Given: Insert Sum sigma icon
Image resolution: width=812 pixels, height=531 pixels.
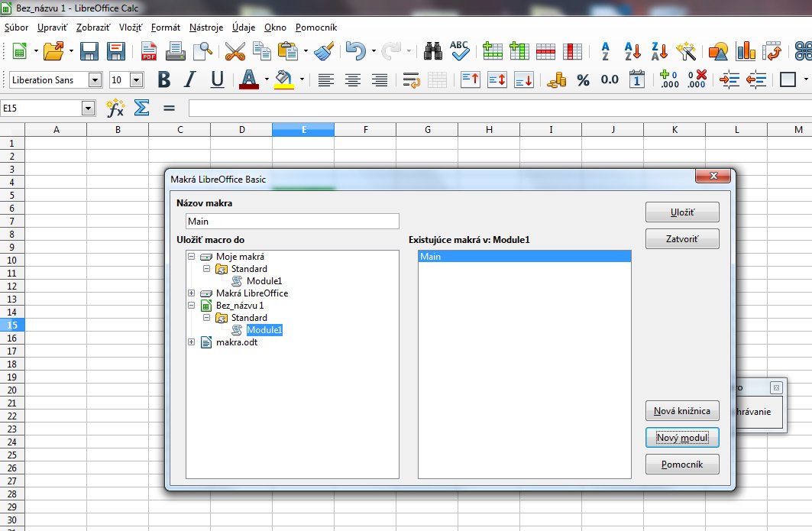Looking at the screenshot, I should tap(142, 108).
